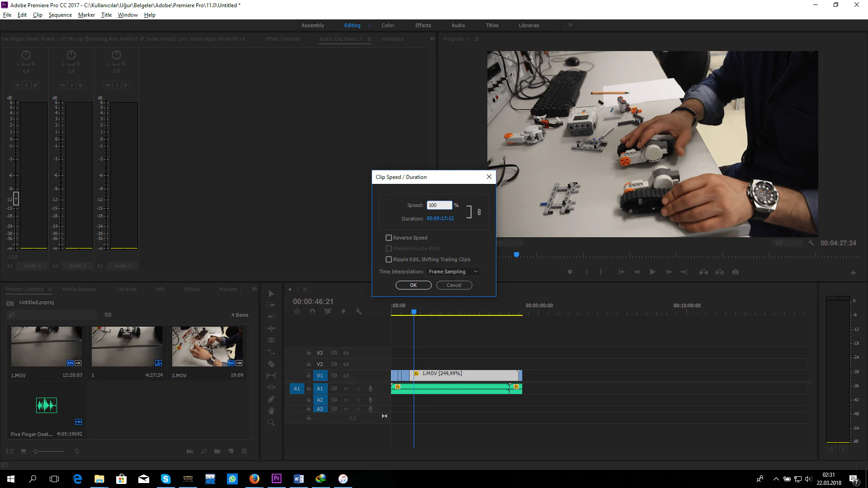Viewport: 868px width, 488px height.
Task: Check Ripple Edit, Shifting Trailing Clips
Action: (389, 259)
